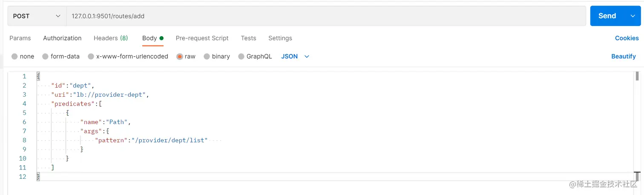Beautify the JSON body

coord(623,57)
